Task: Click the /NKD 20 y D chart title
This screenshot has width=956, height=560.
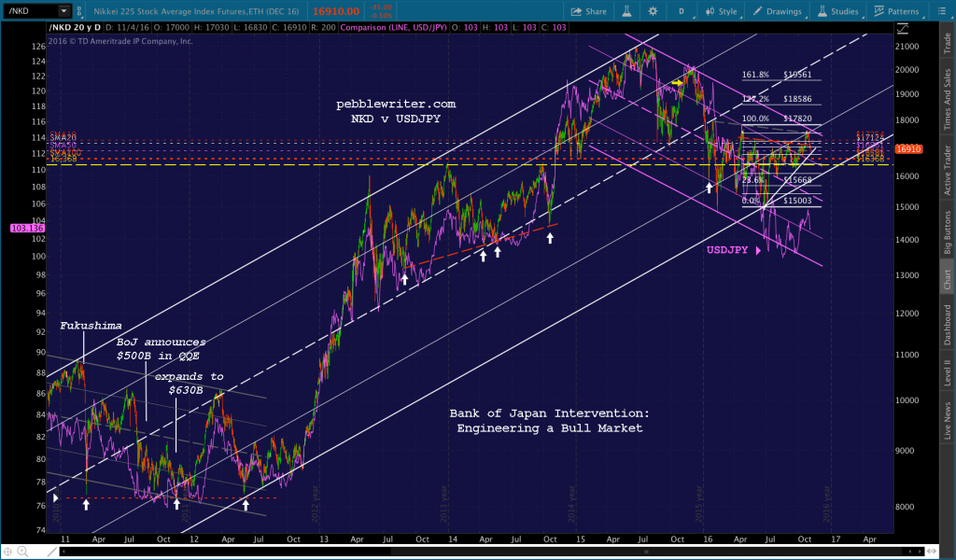Action: tap(74, 27)
